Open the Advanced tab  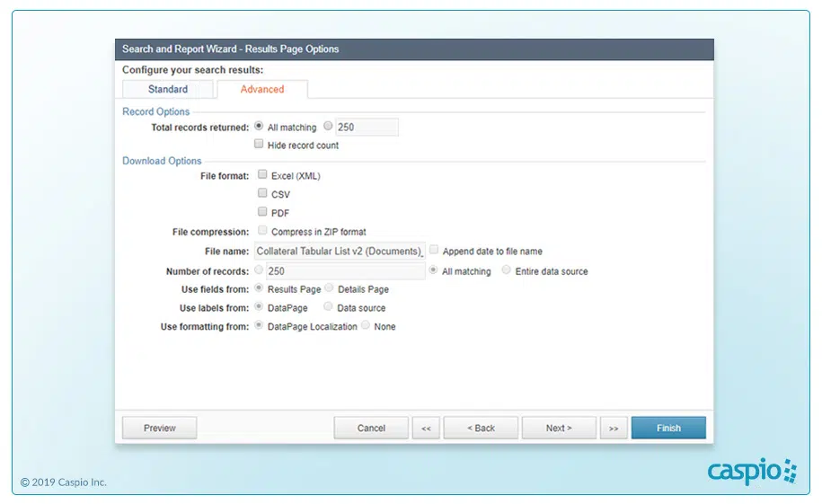click(x=262, y=89)
